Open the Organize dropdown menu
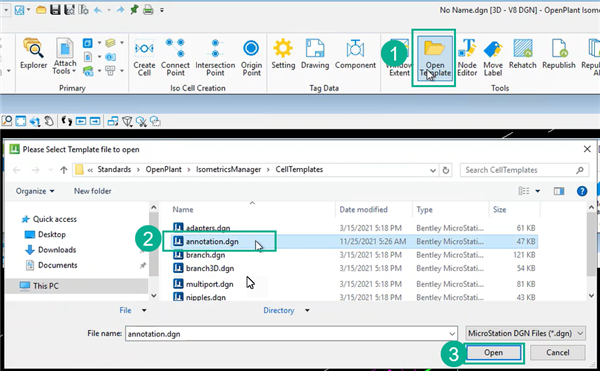Image resolution: width=600 pixels, height=371 pixels. click(x=35, y=191)
